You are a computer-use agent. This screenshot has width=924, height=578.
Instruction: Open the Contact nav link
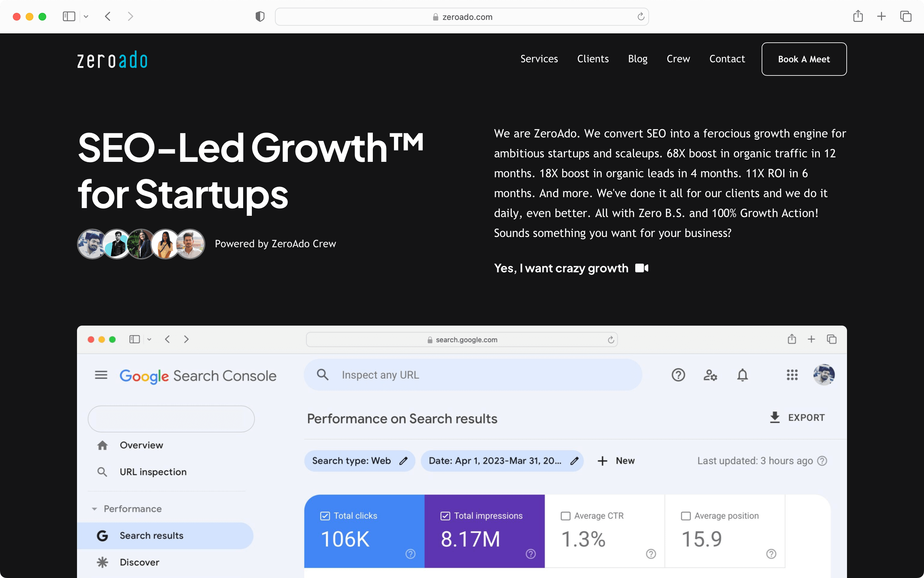727,59
